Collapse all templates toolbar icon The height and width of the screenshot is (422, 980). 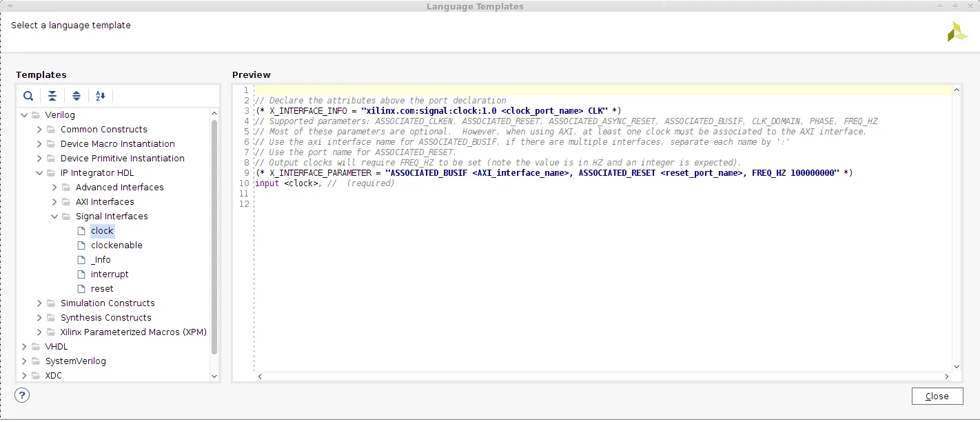[x=52, y=96]
